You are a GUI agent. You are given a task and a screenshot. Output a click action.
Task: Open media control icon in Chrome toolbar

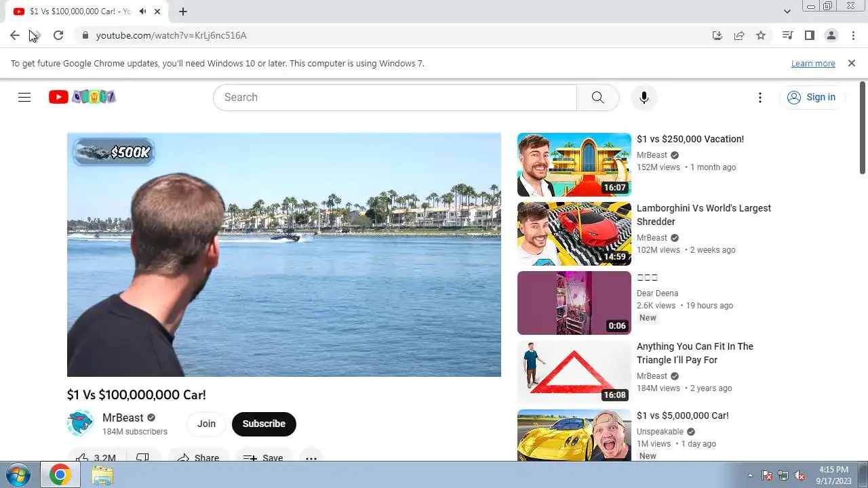(787, 35)
